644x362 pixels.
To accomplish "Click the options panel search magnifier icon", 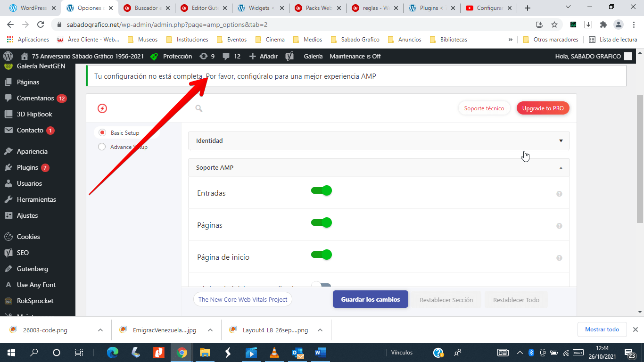I will click(x=199, y=108).
